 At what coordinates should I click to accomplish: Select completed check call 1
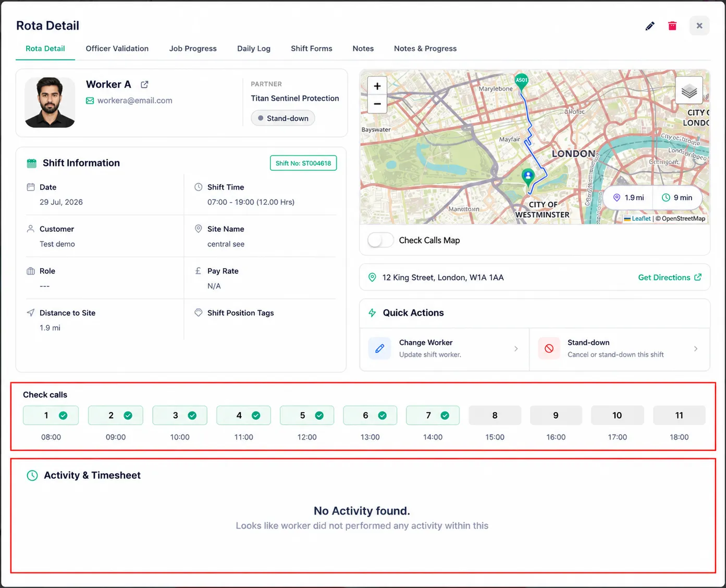51,416
